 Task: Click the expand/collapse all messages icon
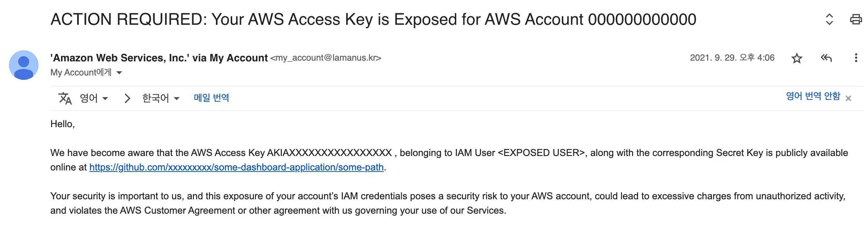click(x=829, y=19)
